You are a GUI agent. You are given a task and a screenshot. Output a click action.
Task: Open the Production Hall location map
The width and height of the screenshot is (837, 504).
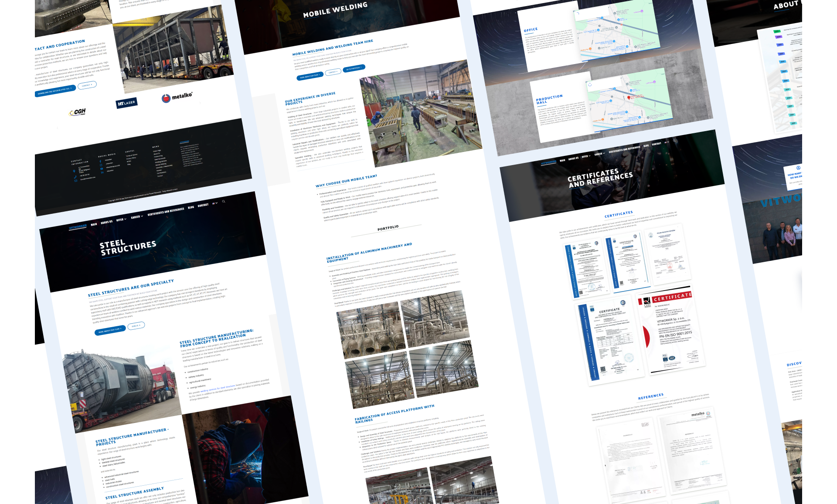[631, 99]
